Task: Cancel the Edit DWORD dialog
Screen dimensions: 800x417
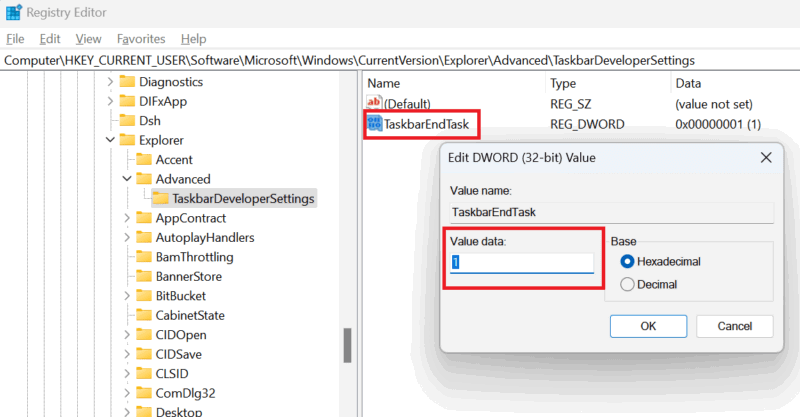Action: tap(733, 326)
